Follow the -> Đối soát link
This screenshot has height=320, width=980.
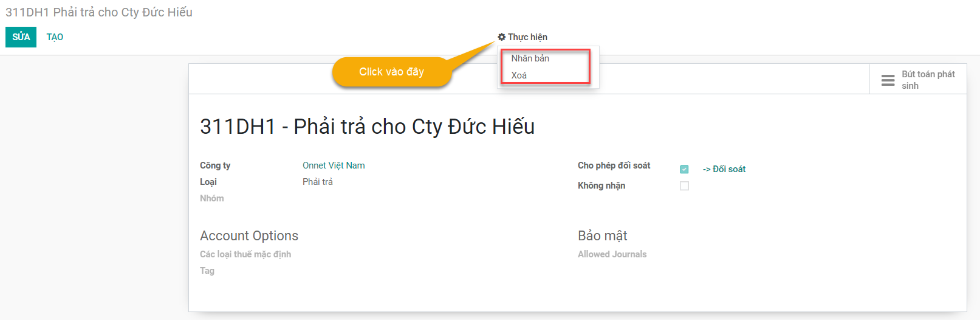click(724, 169)
